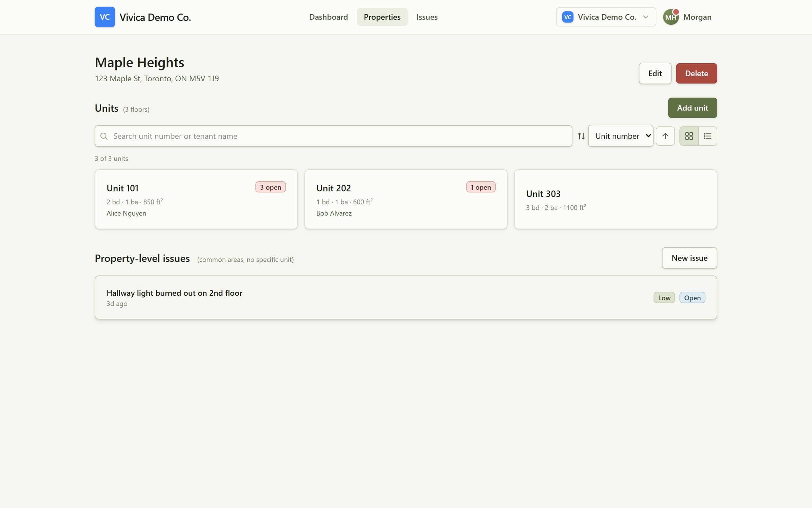Open Morgan's MH avatar
812x508 pixels.
671,17
